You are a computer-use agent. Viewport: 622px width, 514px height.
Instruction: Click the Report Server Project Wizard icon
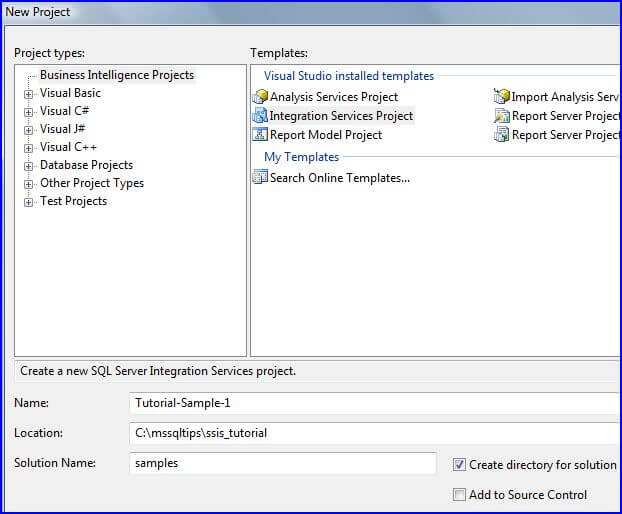pos(501,115)
